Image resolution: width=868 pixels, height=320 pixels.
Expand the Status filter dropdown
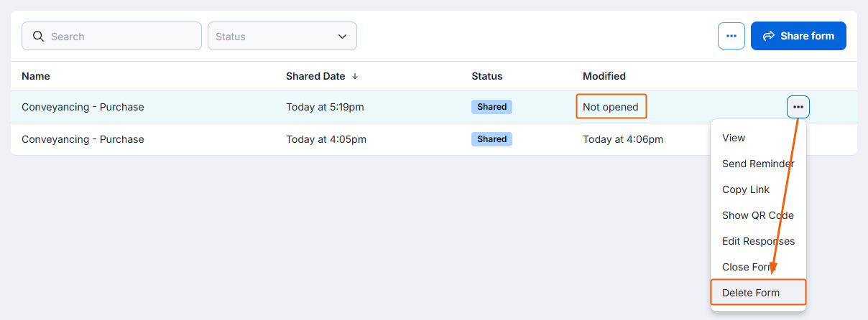coord(282,36)
